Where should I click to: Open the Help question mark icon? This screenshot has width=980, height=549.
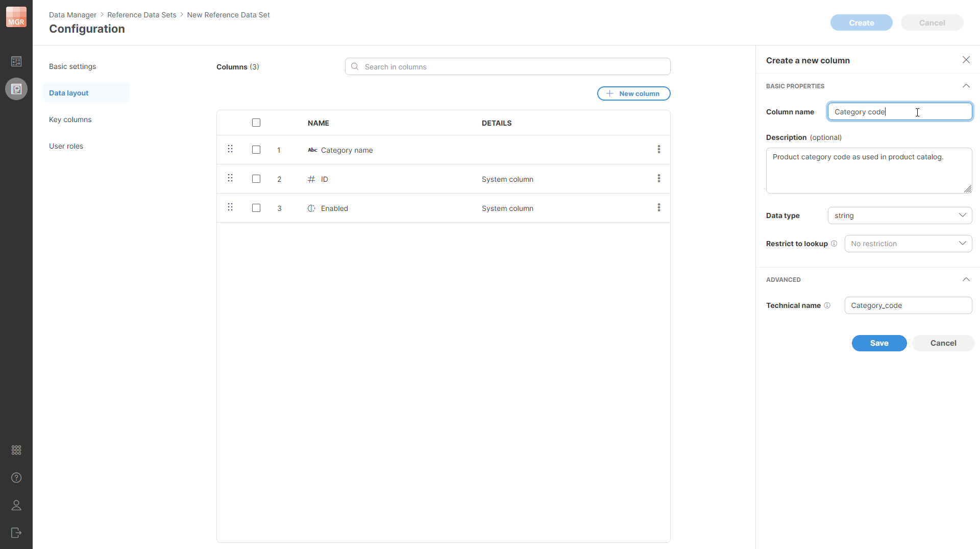pyautogui.click(x=16, y=478)
